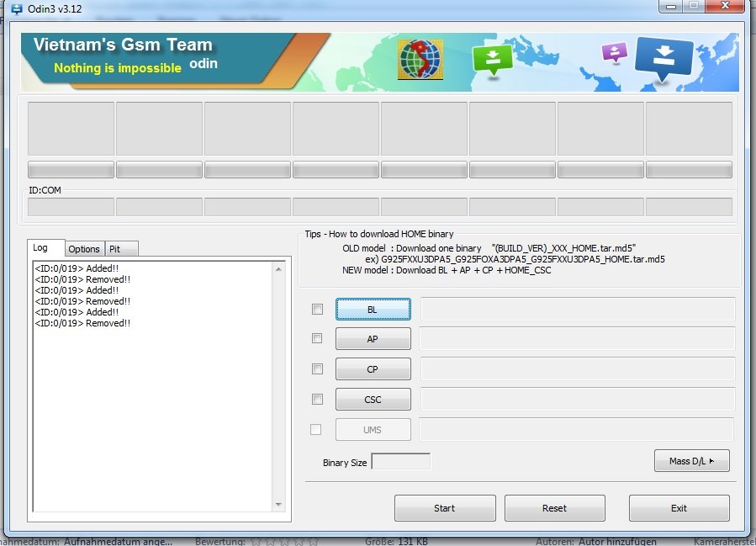This screenshot has height=546, width=756.
Task: Close the Odin3 window
Action: click(725, 6)
